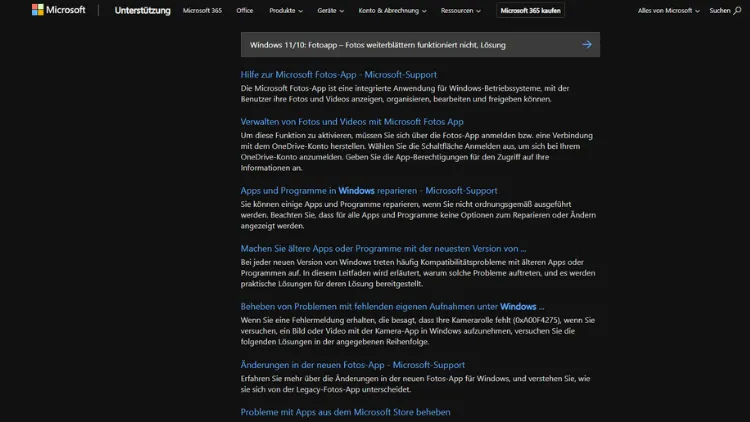Select Office in the navigation bar
This screenshot has width=750, height=422.
(x=244, y=10)
